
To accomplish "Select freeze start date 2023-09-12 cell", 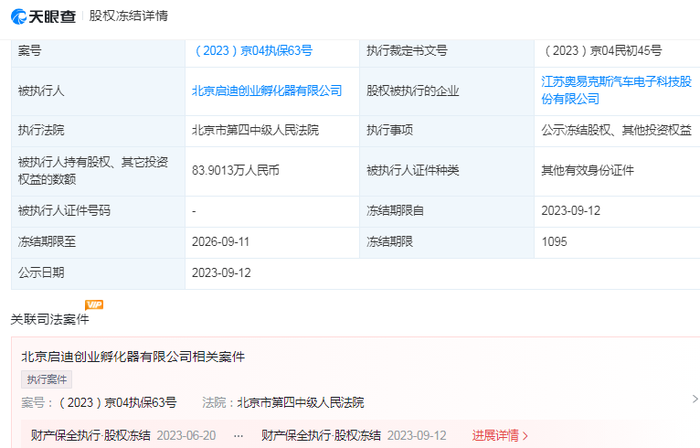I will pos(571,211).
